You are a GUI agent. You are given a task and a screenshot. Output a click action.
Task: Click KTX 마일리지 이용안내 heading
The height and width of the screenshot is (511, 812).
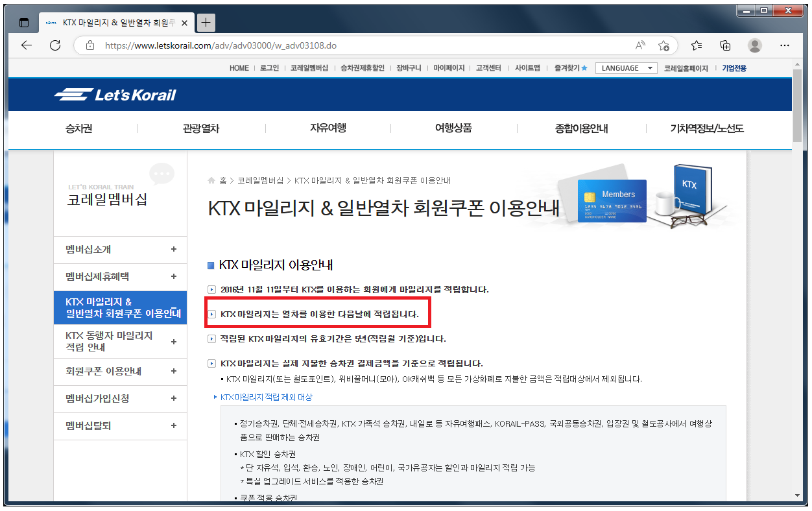[276, 265]
